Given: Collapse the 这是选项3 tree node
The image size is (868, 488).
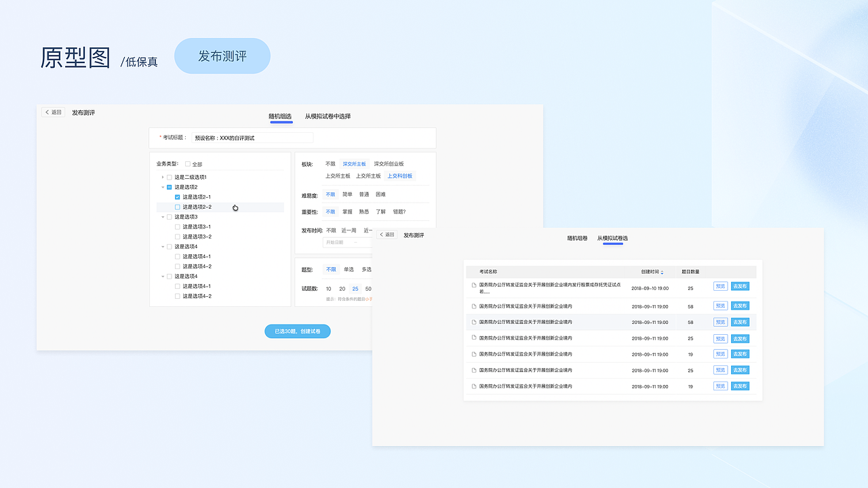Looking at the screenshot, I should (163, 217).
